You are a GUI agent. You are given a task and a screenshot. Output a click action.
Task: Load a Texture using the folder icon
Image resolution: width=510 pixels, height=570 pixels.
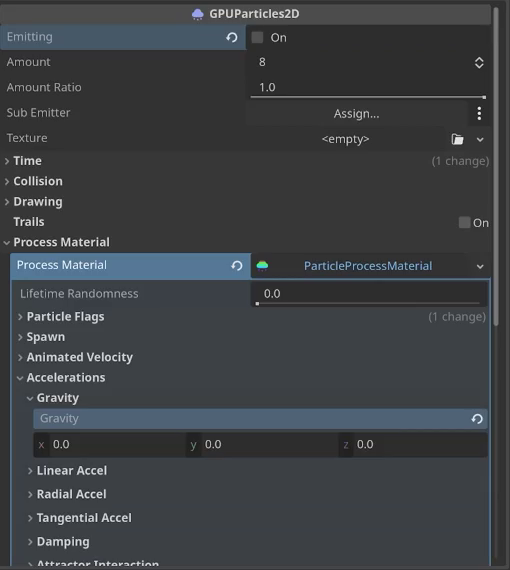pyautogui.click(x=457, y=139)
